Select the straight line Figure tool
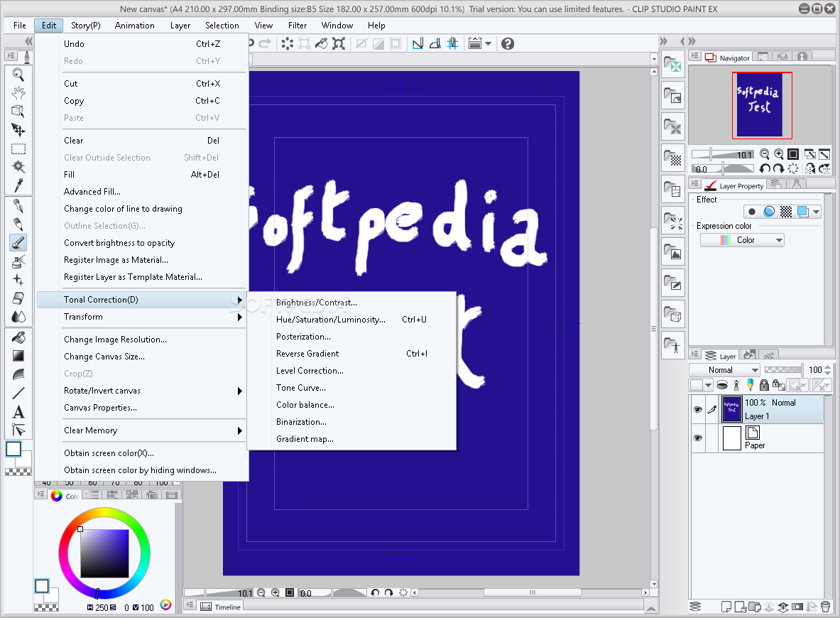This screenshot has width=840, height=618. (x=18, y=393)
